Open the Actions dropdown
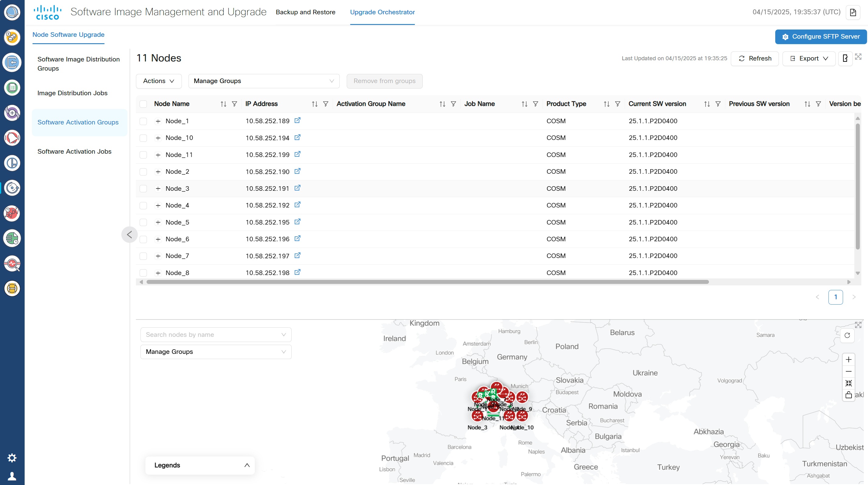 click(x=159, y=81)
